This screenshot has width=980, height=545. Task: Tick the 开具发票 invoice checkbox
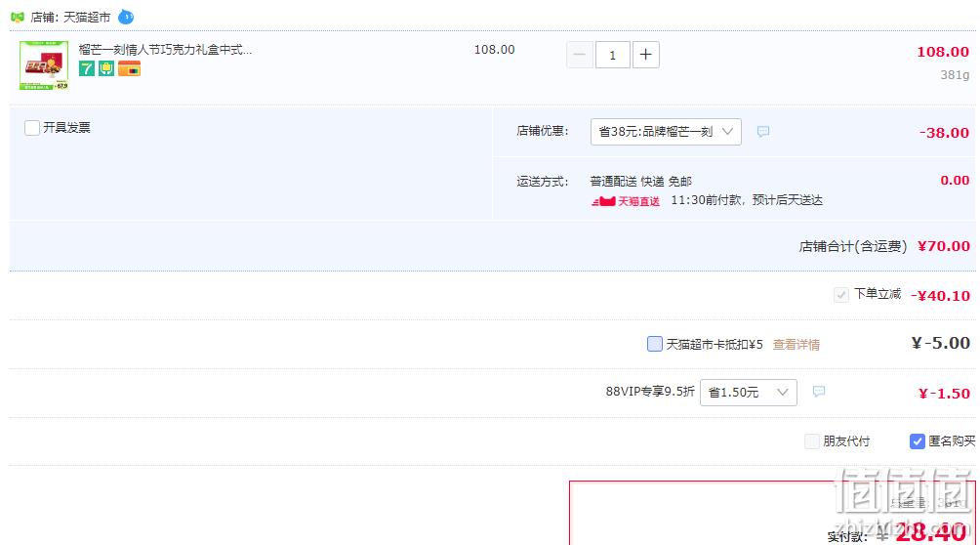click(x=32, y=128)
